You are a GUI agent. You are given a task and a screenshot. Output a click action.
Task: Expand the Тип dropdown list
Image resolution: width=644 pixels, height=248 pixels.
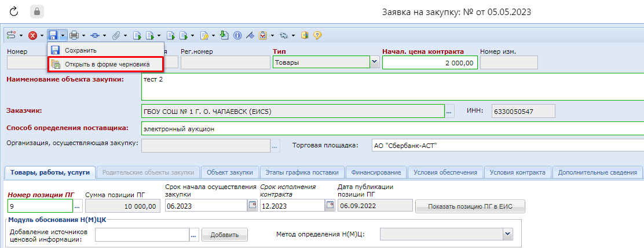point(374,62)
